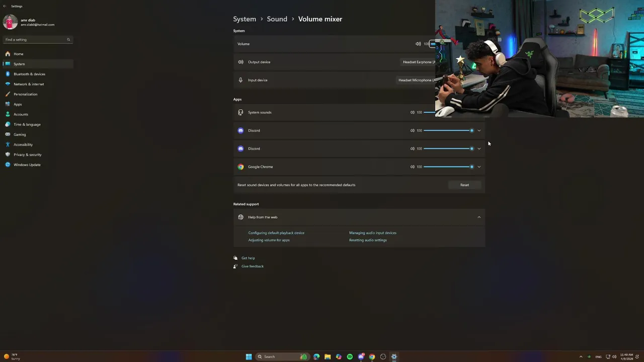Image resolution: width=644 pixels, height=362 pixels.
Task: Click the System sounds headset icon
Action: tap(240, 112)
